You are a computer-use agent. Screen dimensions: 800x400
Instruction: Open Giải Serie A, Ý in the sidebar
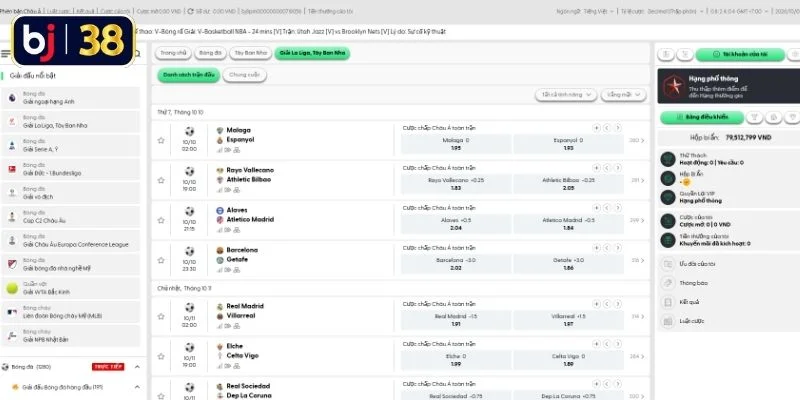click(x=70, y=145)
